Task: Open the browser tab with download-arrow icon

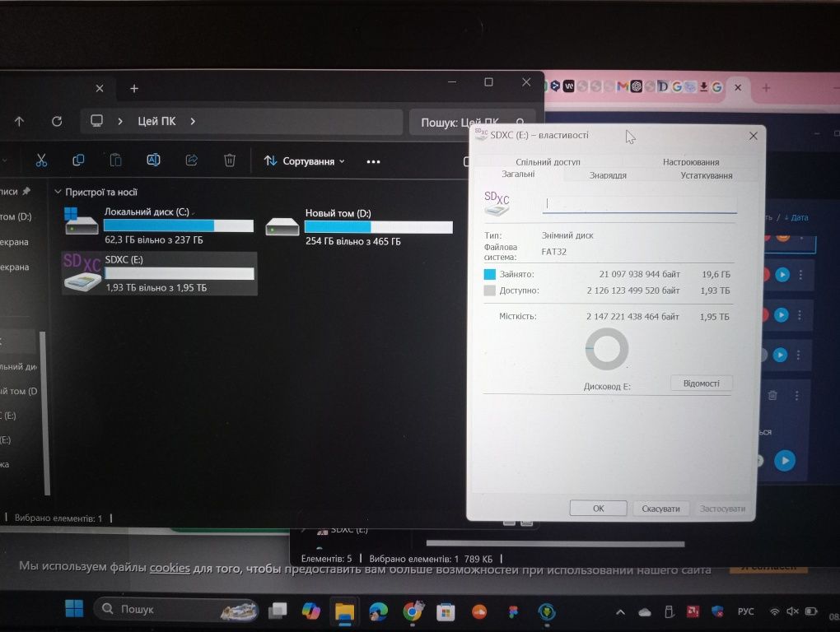Action: (703, 86)
